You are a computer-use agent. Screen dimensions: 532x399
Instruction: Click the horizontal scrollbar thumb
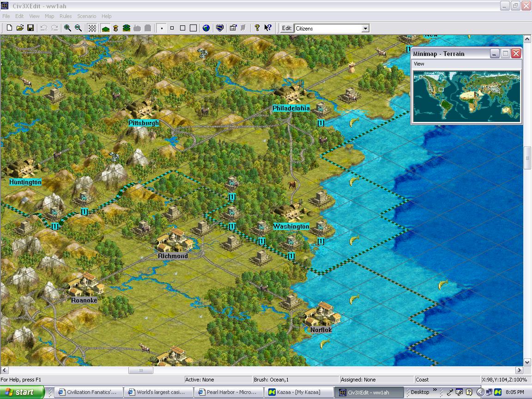tap(141, 370)
